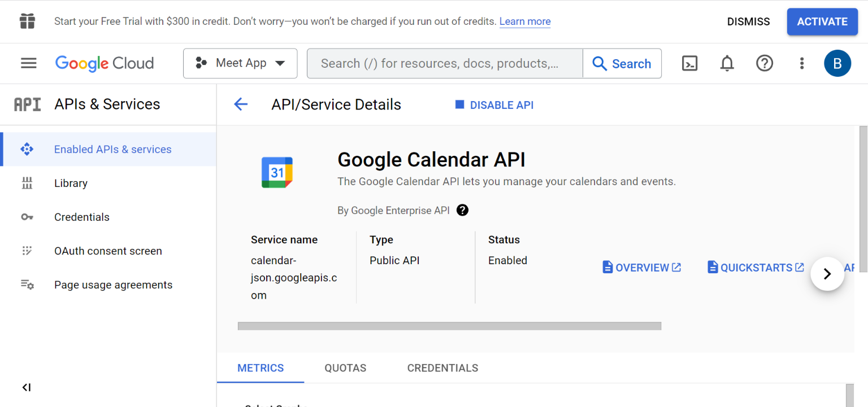Click the gift icon in trial banner

(27, 21)
